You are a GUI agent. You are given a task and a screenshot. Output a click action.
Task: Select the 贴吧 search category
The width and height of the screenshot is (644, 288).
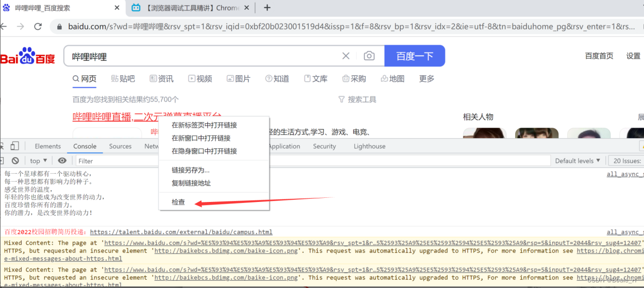point(123,79)
